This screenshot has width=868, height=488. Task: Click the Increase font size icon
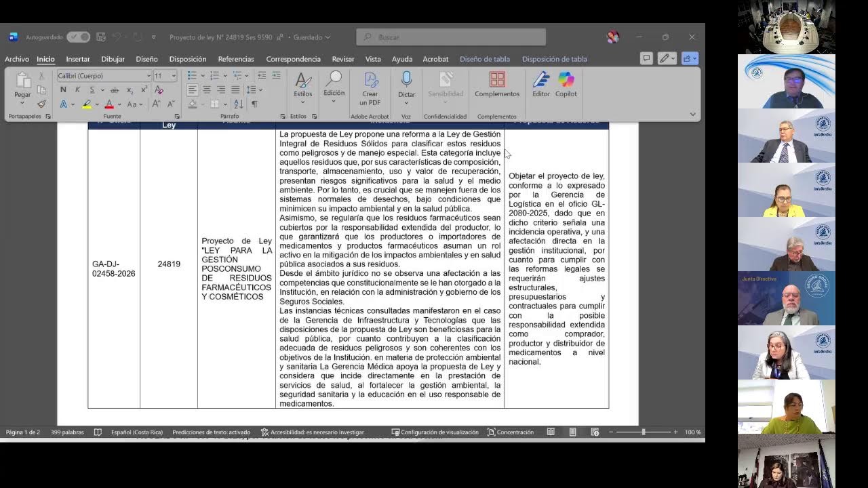pyautogui.click(x=156, y=104)
